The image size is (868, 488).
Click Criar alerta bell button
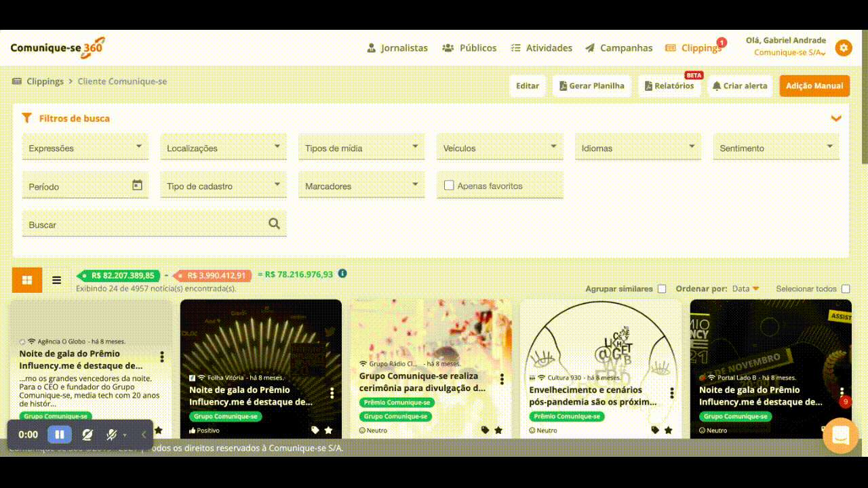[x=741, y=86]
